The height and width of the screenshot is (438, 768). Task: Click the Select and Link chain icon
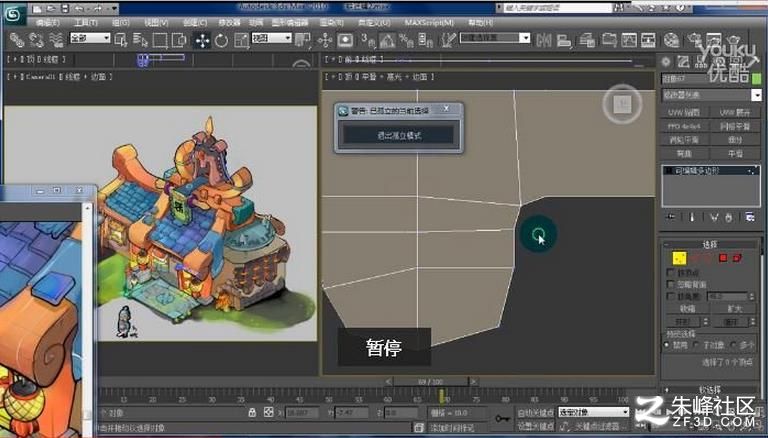pos(18,40)
